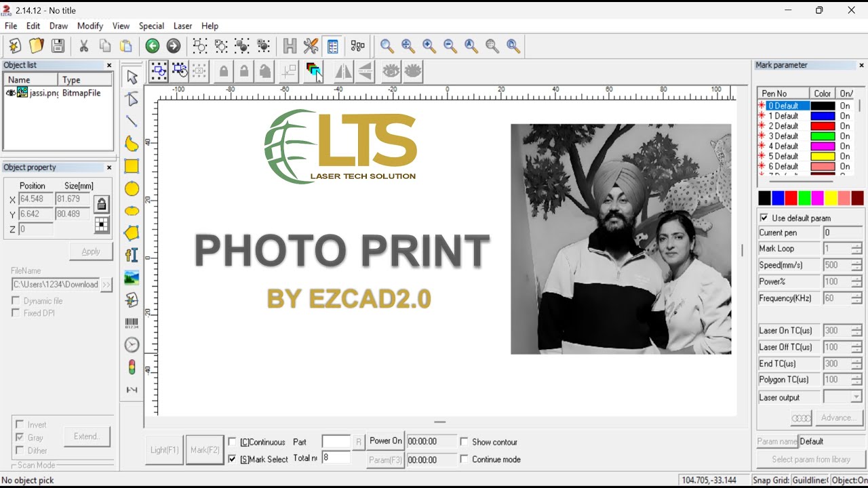868x488 pixels.
Task: Pick the red palette color swatch
Action: [x=791, y=198]
